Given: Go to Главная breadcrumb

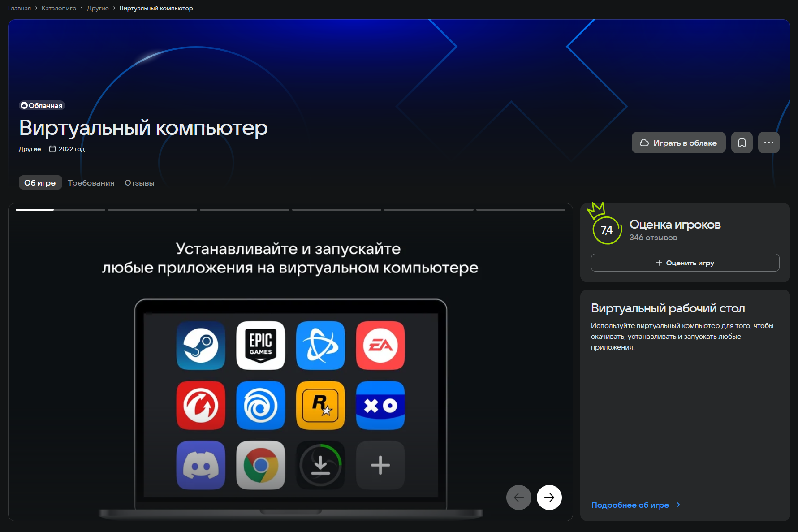Looking at the screenshot, I should (x=19, y=8).
